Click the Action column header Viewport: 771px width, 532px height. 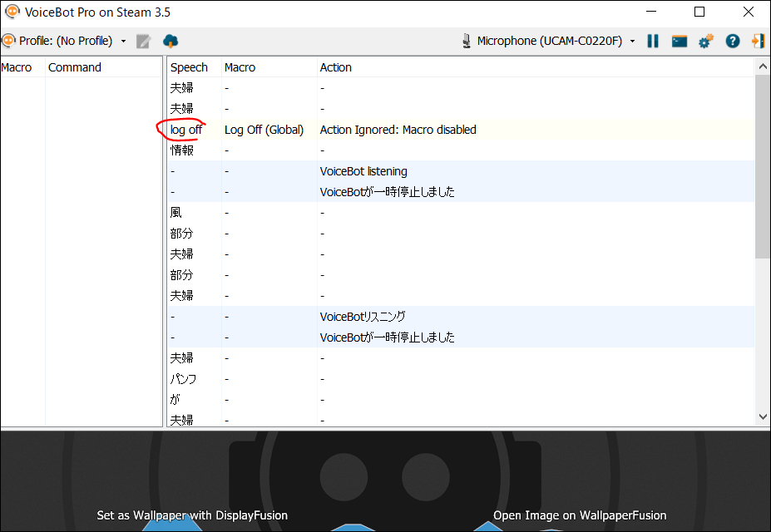point(536,67)
